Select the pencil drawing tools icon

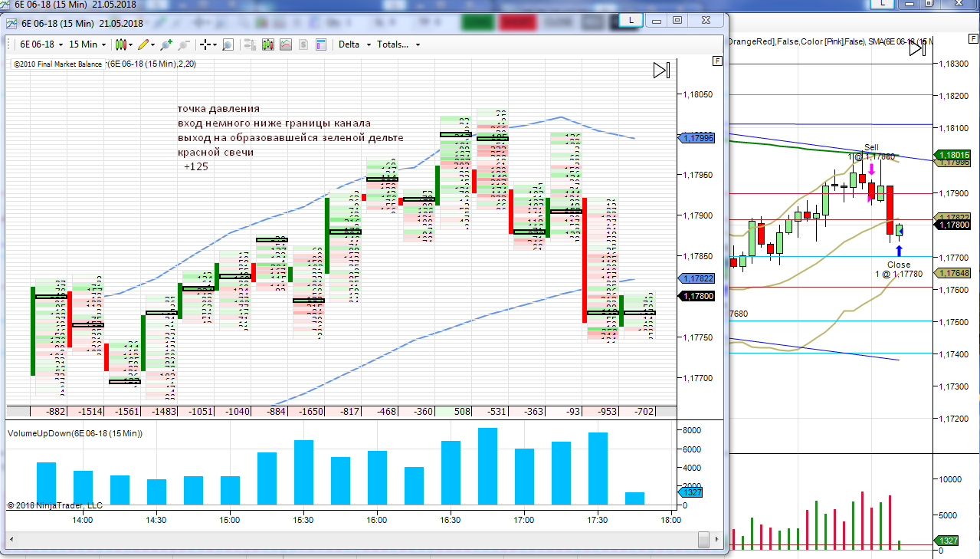click(143, 44)
